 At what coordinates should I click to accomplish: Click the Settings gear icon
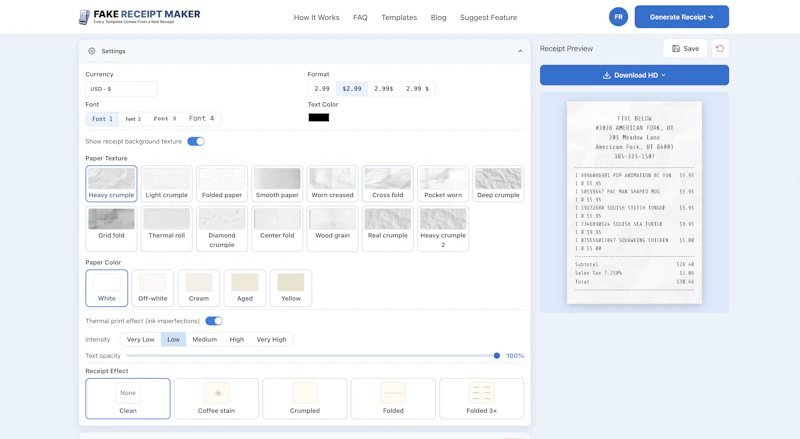point(92,51)
